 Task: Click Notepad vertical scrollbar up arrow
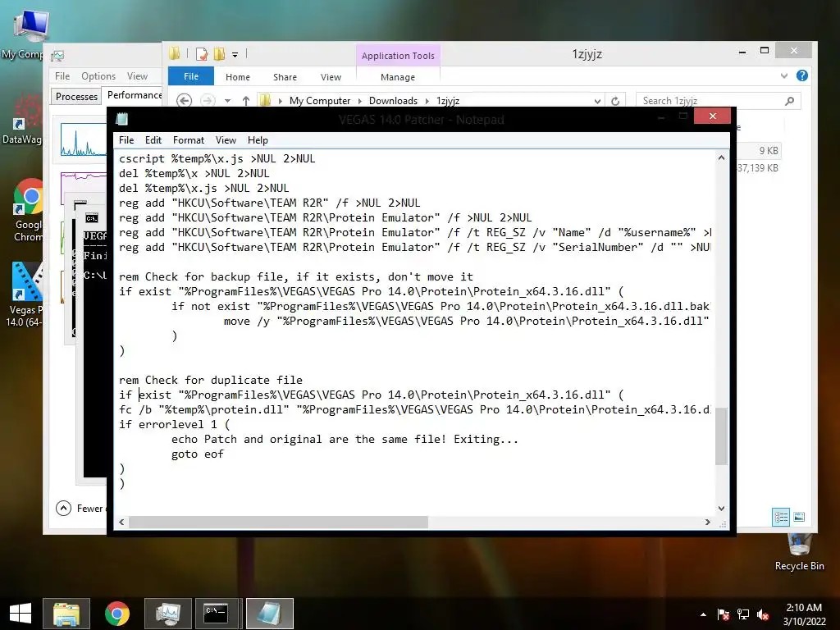click(721, 158)
